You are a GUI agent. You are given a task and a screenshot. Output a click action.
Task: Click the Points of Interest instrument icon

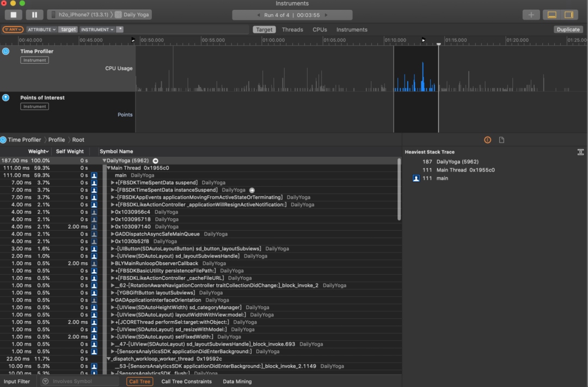click(x=6, y=97)
